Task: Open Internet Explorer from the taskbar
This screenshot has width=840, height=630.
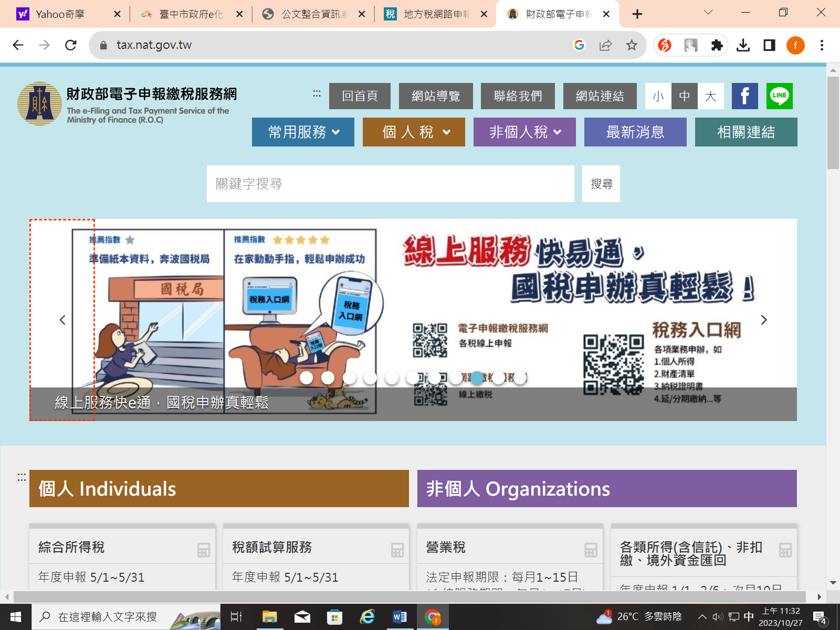Action: (x=367, y=617)
